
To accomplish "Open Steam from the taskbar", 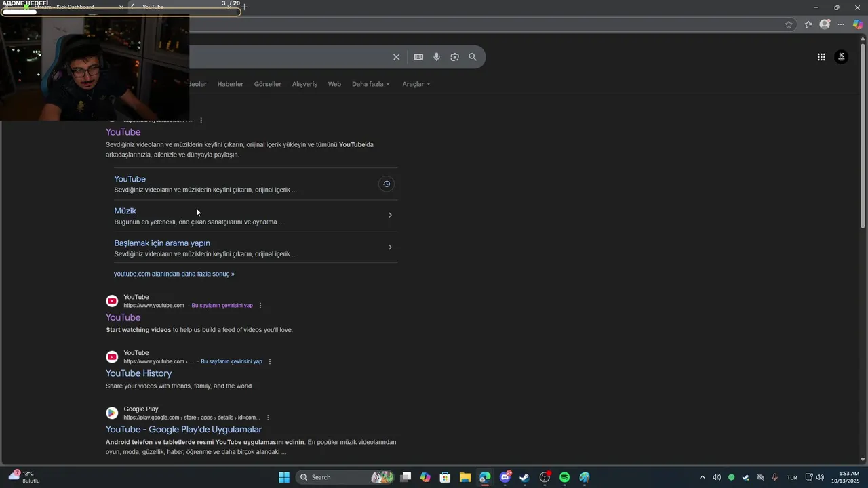I will click(524, 477).
